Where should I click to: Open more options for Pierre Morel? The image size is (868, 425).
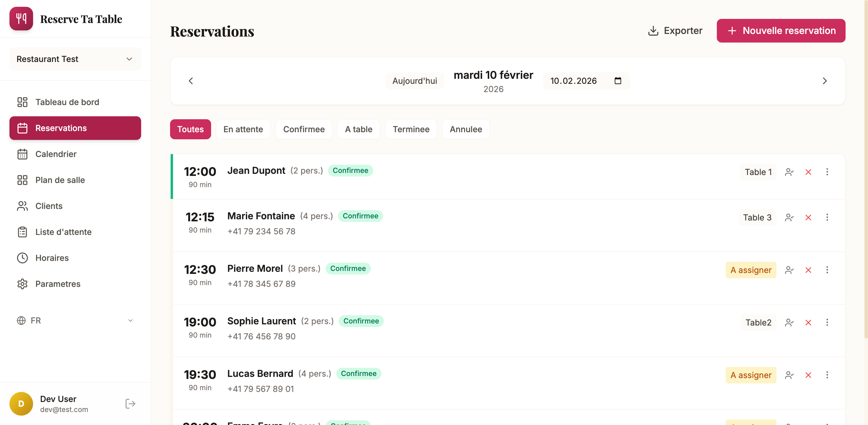coord(827,270)
